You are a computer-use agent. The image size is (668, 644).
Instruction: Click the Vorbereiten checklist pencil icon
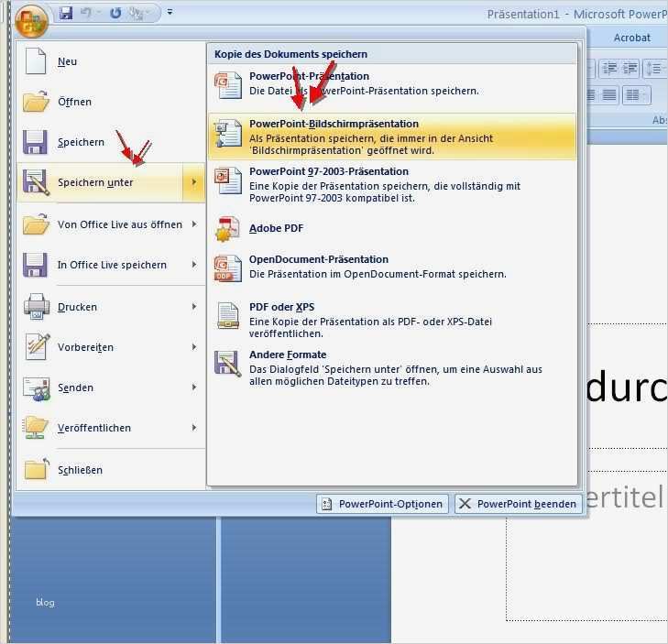pos(37,346)
